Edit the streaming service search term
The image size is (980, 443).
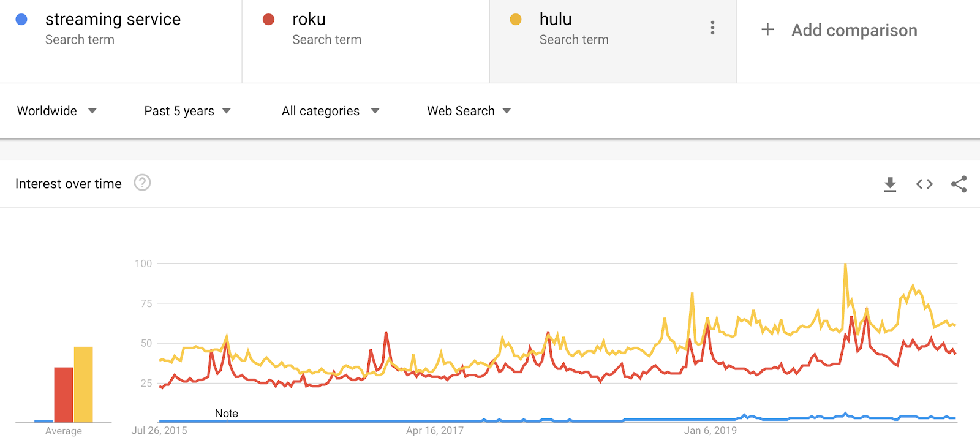pos(121,41)
